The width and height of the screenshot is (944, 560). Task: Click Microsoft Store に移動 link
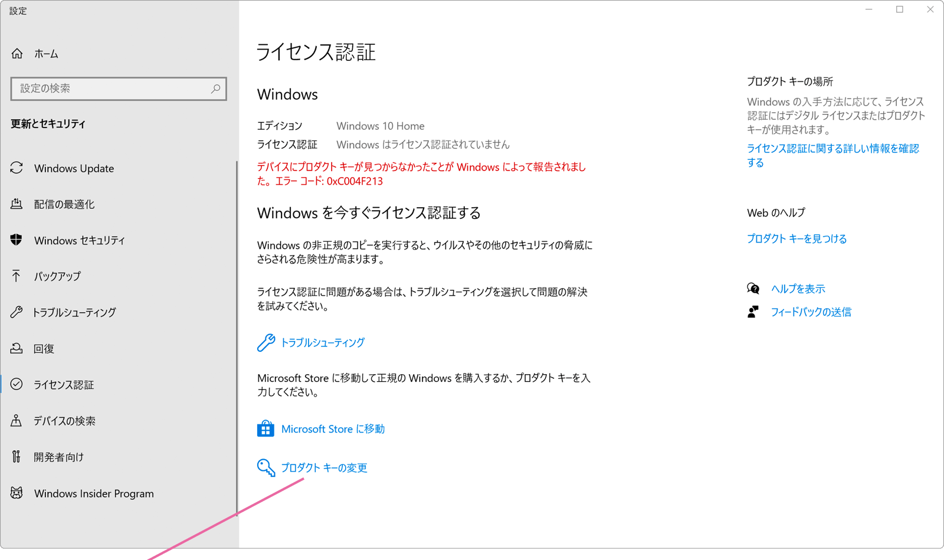(x=333, y=429)
